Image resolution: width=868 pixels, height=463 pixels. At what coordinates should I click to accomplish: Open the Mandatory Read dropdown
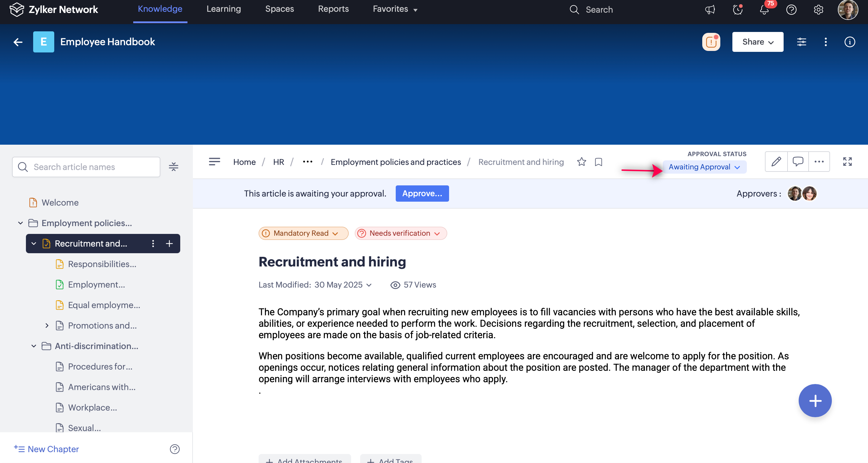click(x=303, y=233)
